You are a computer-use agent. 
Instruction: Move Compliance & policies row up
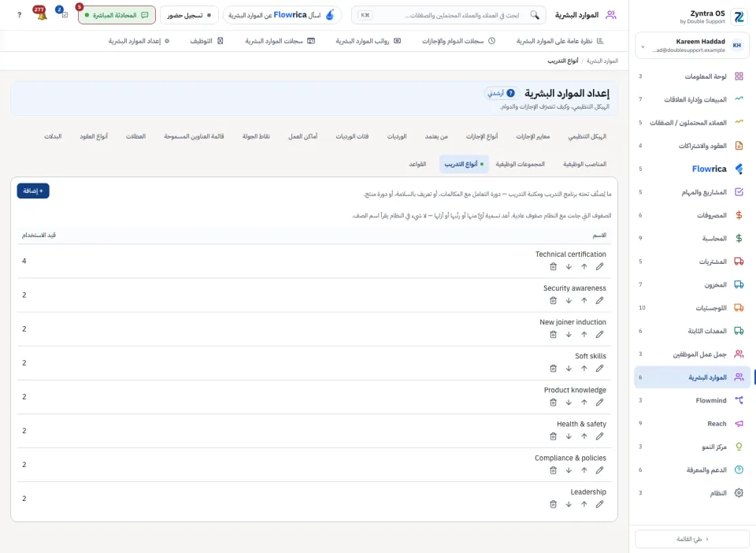click(584, 470)
